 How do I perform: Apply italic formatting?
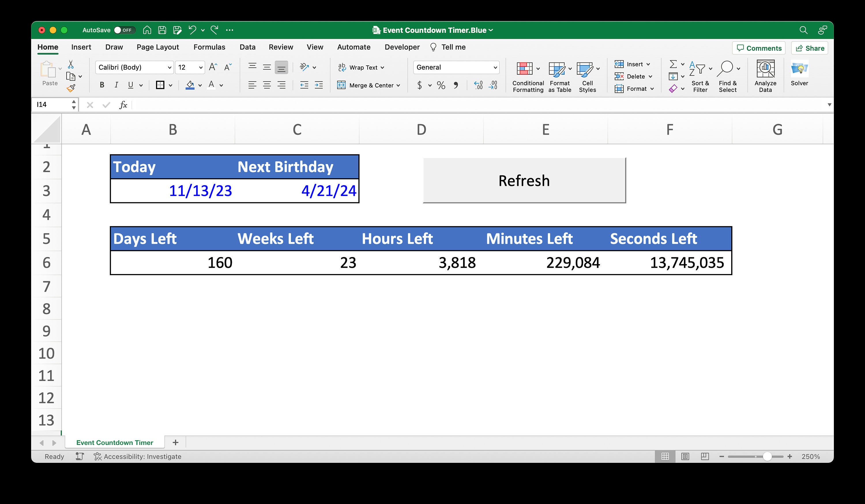[116, 85]
